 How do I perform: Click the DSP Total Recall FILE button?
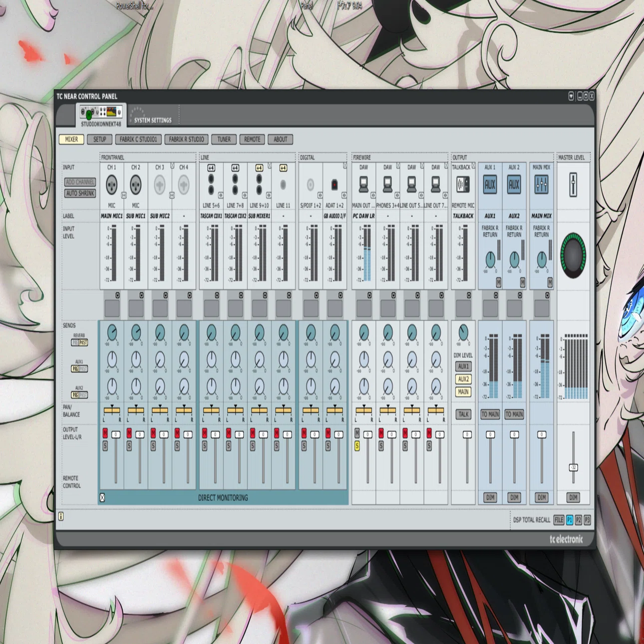coord(559,520)
